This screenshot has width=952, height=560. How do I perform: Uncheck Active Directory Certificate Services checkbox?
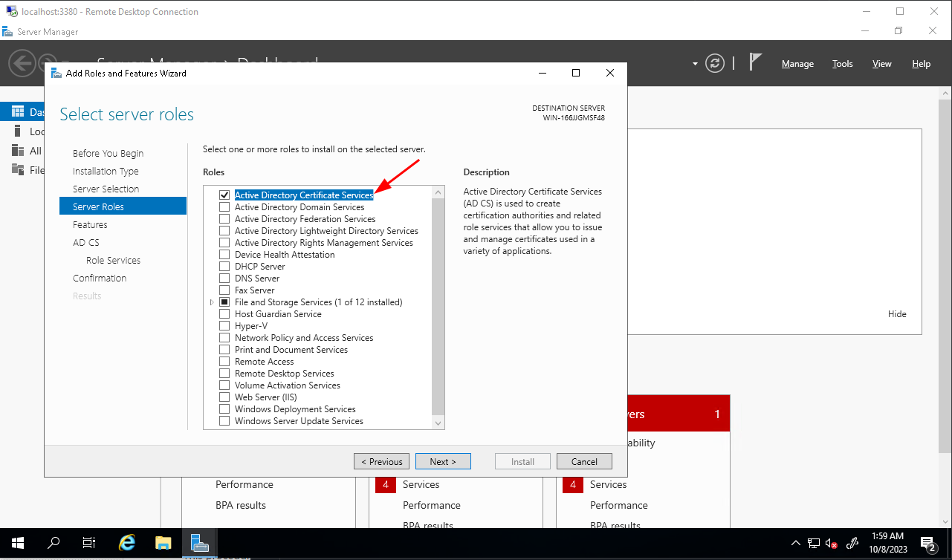[224, 195]
